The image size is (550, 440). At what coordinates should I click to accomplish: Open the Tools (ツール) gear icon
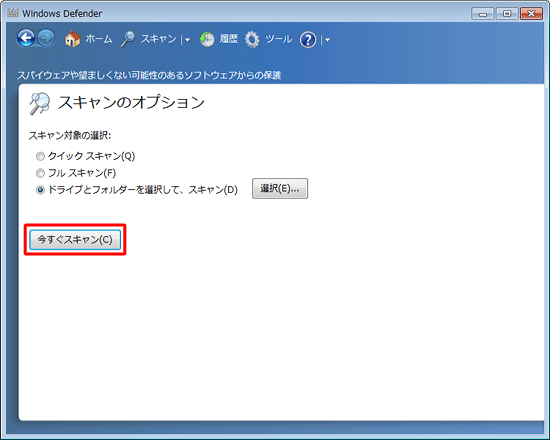pos(252,39)
